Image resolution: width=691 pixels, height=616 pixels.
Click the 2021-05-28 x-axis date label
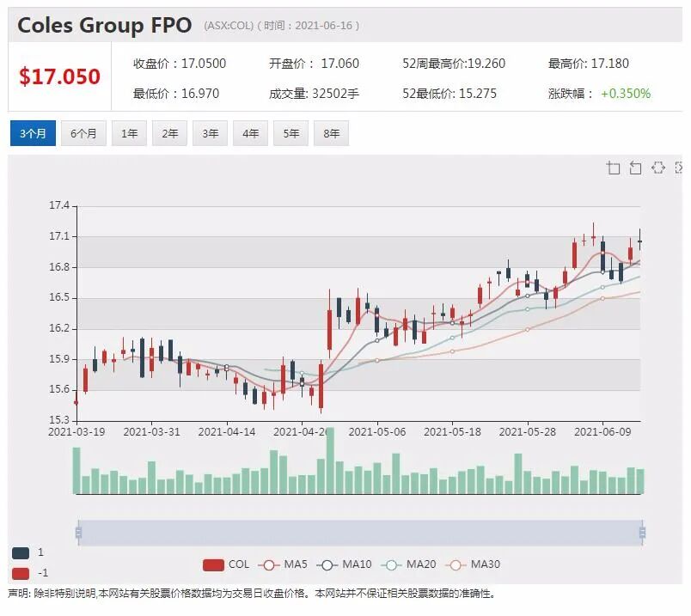(527, 432)
